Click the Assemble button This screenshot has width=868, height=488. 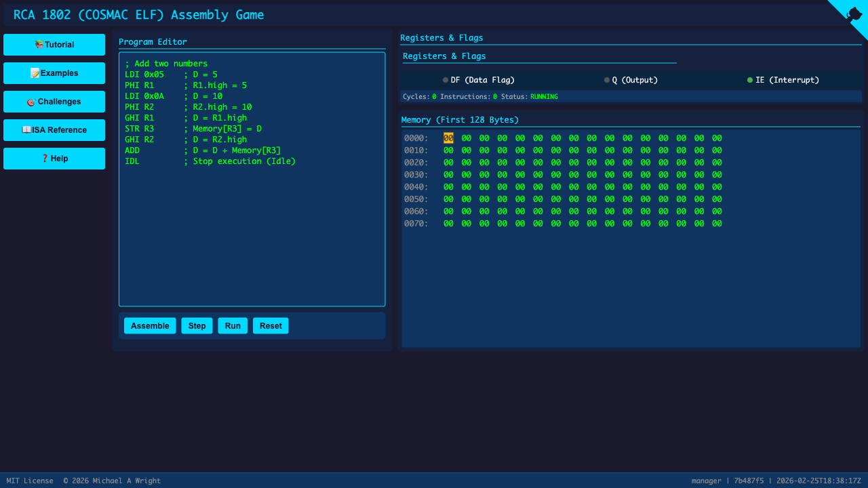pyautogui.click(x=150, y=326)
